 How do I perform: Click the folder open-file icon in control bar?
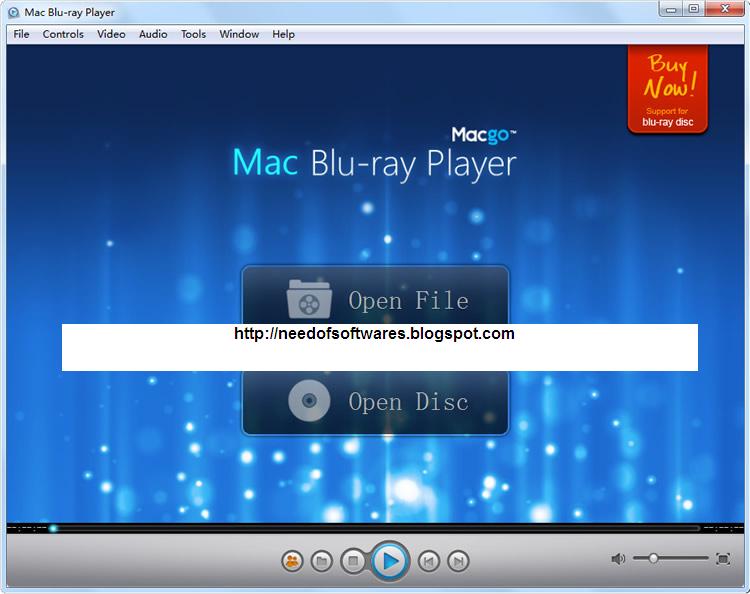click(x=321, y=561)
